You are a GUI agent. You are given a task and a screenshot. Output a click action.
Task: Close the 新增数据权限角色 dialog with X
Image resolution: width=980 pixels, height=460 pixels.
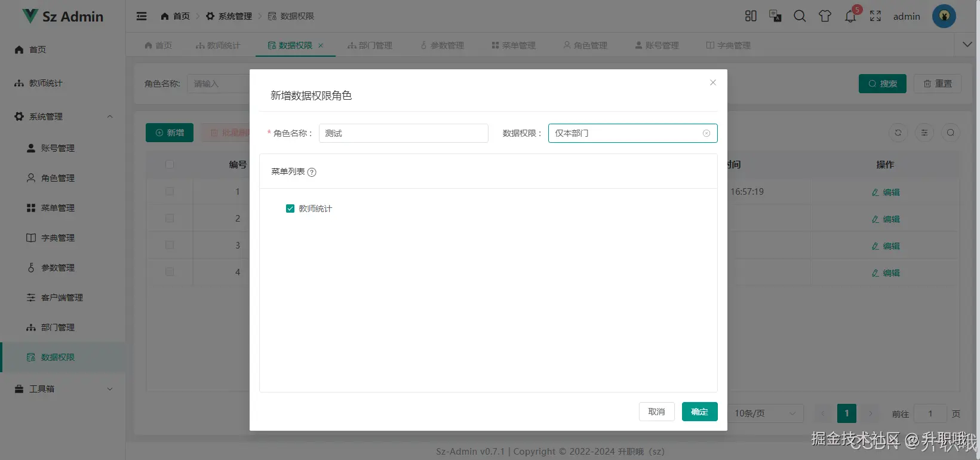[x=712, y=82]
